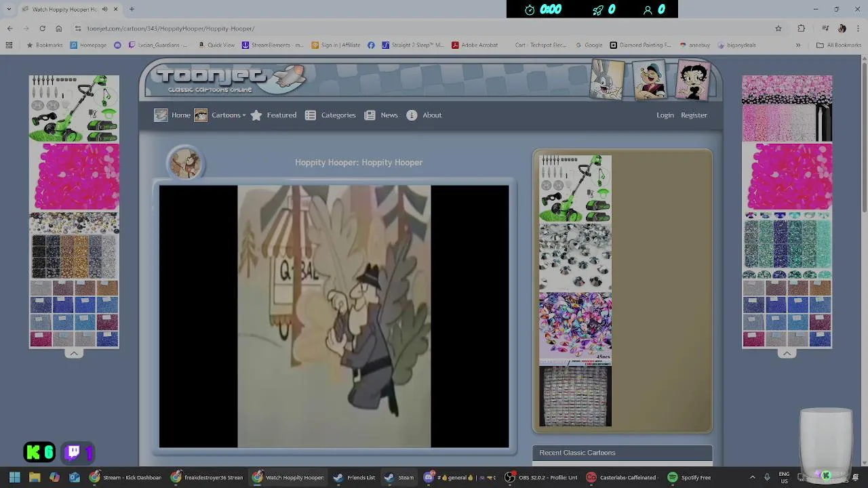Click the Cartoons thumbnail icon in the navbar
The width and height of the screenshot is (868, 488).
coord(201,115)
